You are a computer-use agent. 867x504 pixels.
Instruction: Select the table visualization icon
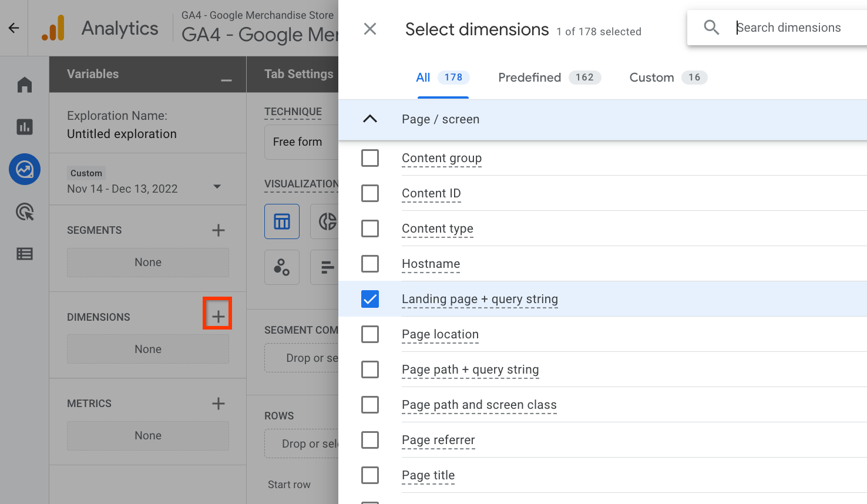click(x=282, y=221)
